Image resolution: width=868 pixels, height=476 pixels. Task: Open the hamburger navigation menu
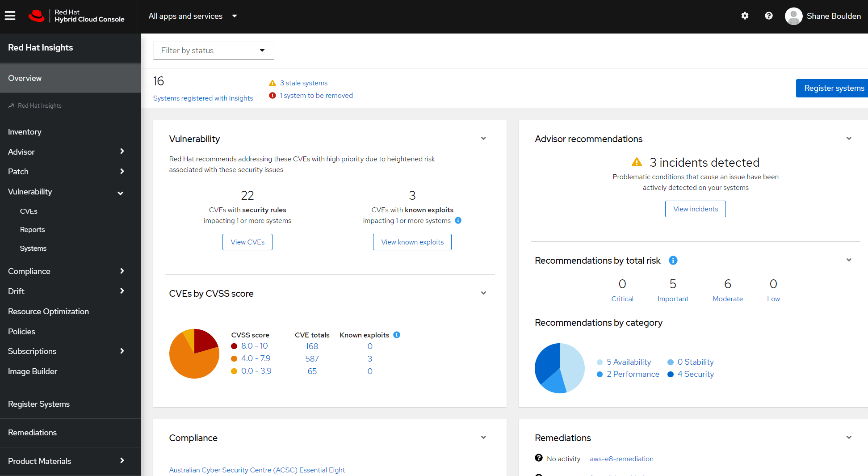[10, 16]
